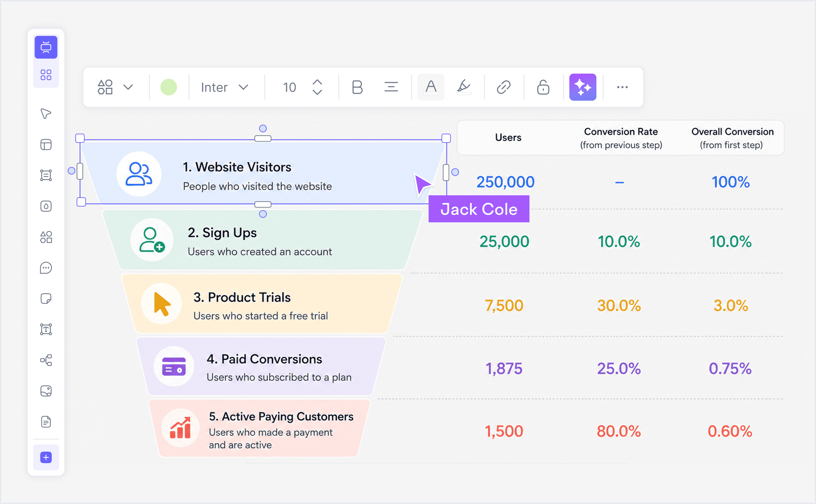
Task: Click the plus add button in sidebar
Action: [x=46, y=457]
